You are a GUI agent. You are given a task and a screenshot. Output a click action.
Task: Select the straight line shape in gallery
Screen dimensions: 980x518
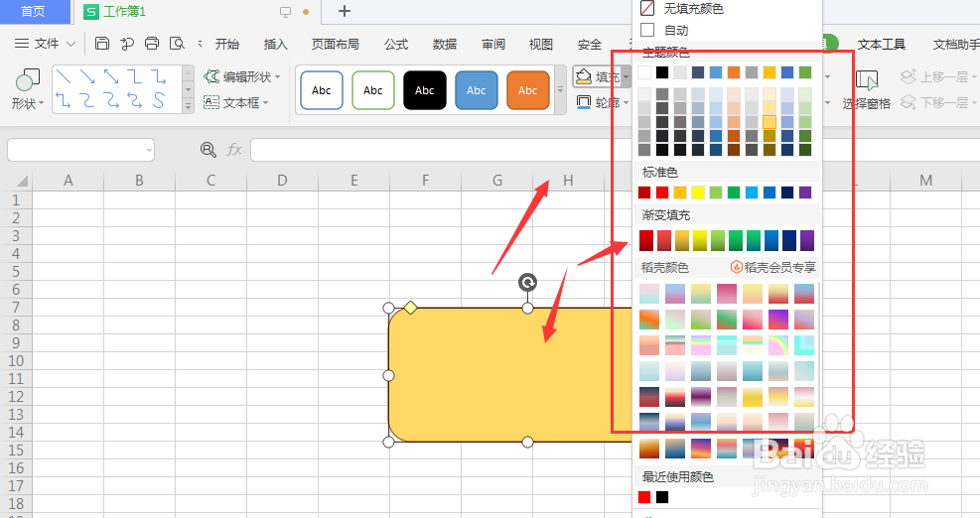[64, 76]
